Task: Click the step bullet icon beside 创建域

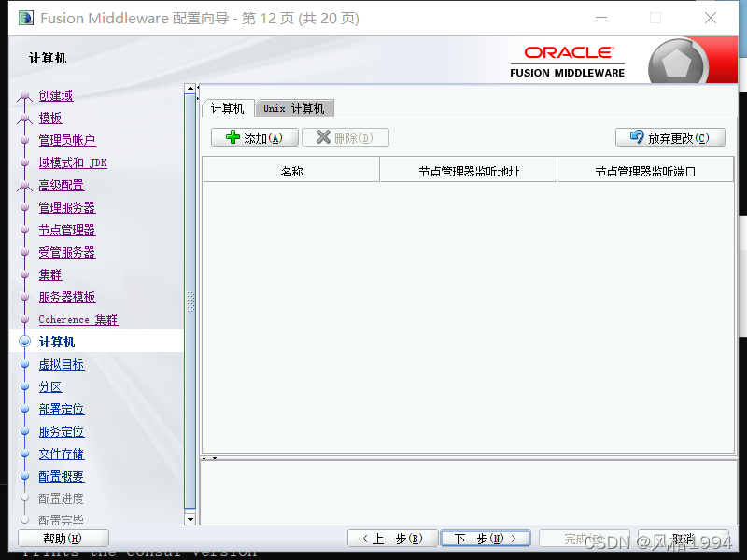Action: [25, 96]
